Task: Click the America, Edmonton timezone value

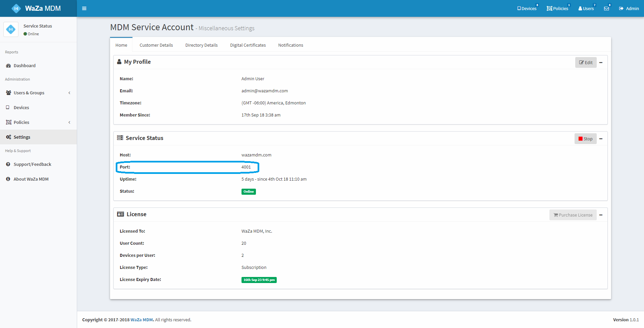Action: point(273,103)
